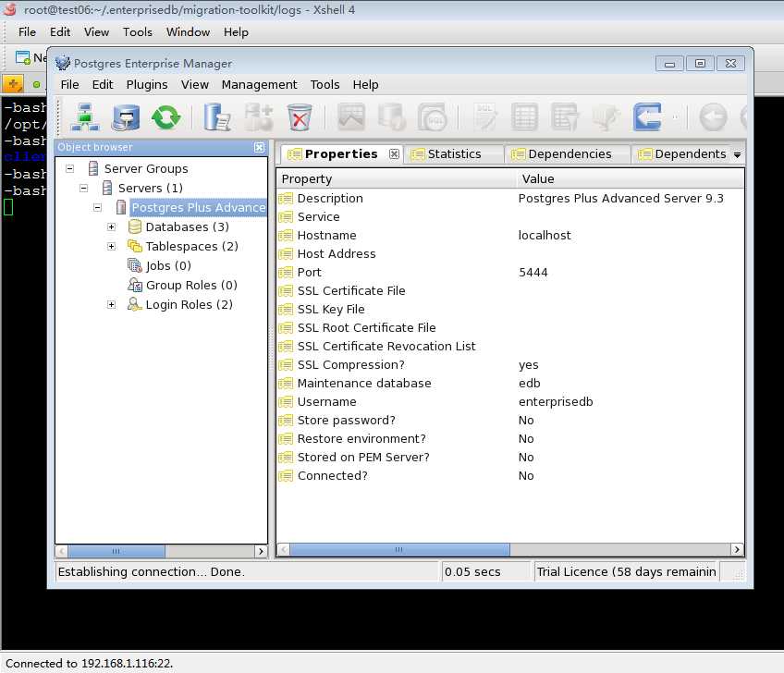The height and width of the screenshot is (673, 784).
Task: Open PEM Tools menu
Action: coord(325,84)
